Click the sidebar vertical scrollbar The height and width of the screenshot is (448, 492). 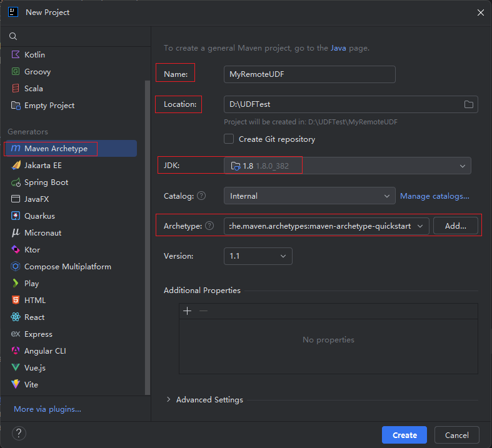pyautogui.click(x=148, y=237)
